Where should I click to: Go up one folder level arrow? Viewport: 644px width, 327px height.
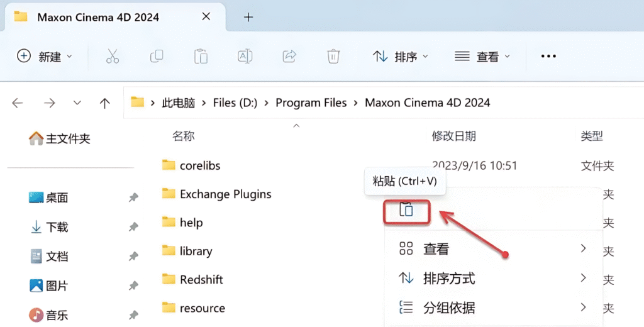105,103
